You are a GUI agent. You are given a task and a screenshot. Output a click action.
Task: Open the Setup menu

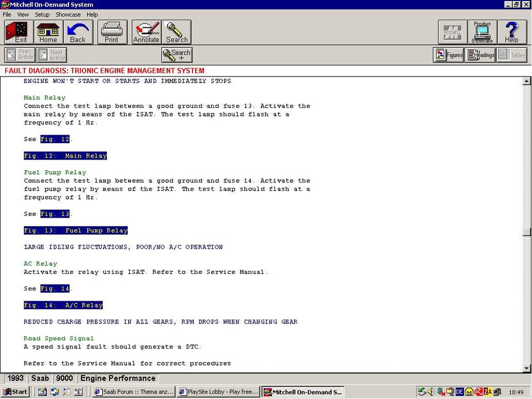click(x=42, y=14)
